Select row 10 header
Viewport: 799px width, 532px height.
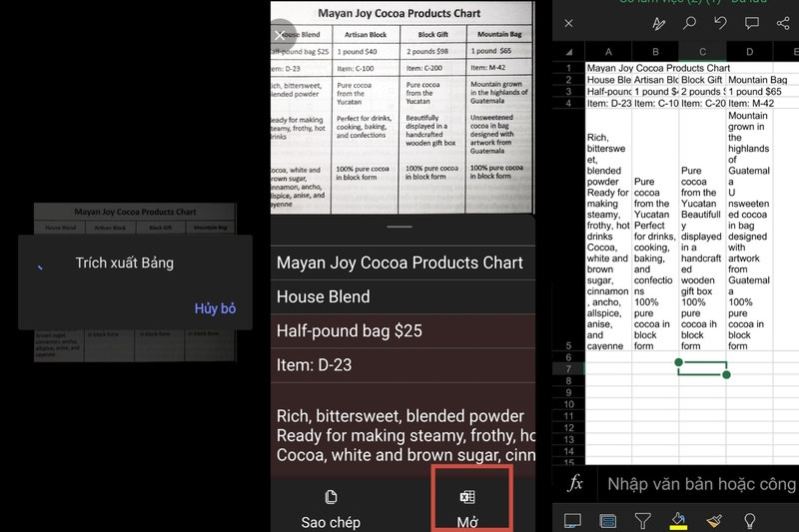pyautogui.click(x=568, y=404)
